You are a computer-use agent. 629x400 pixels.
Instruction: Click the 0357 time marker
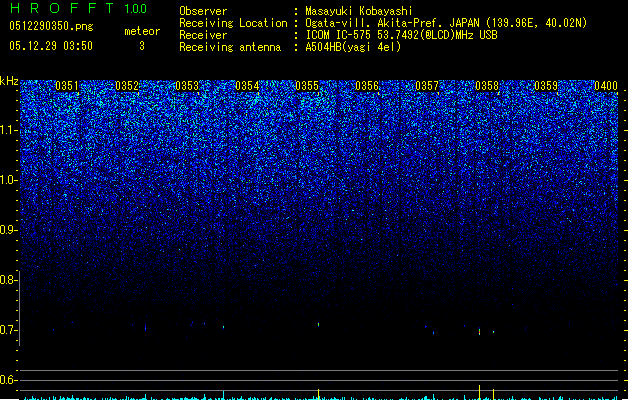tap(427, 86)
